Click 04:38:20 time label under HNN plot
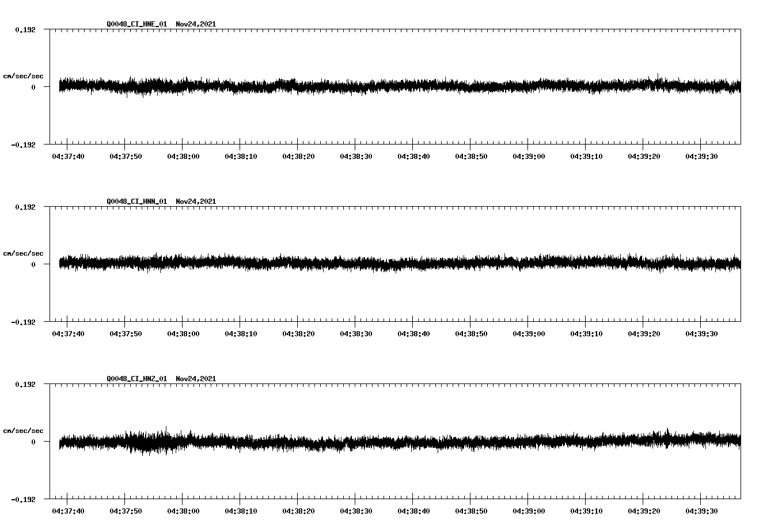The image size is (782, 532). point(298,333)
